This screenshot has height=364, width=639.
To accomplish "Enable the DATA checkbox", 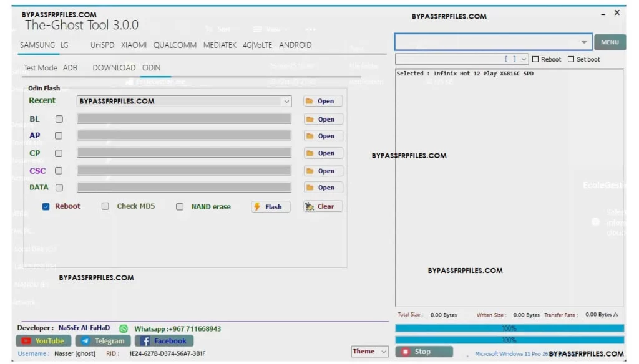I will click(59, 187).
